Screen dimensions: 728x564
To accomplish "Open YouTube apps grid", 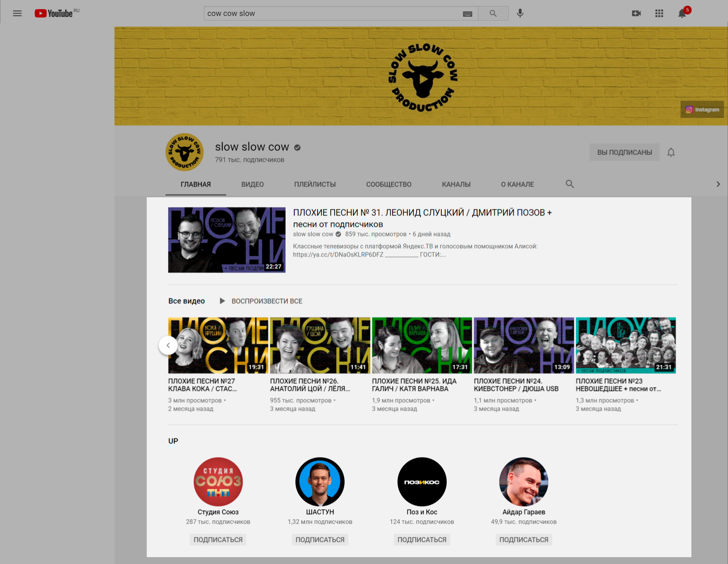I will tap(659, 13).
